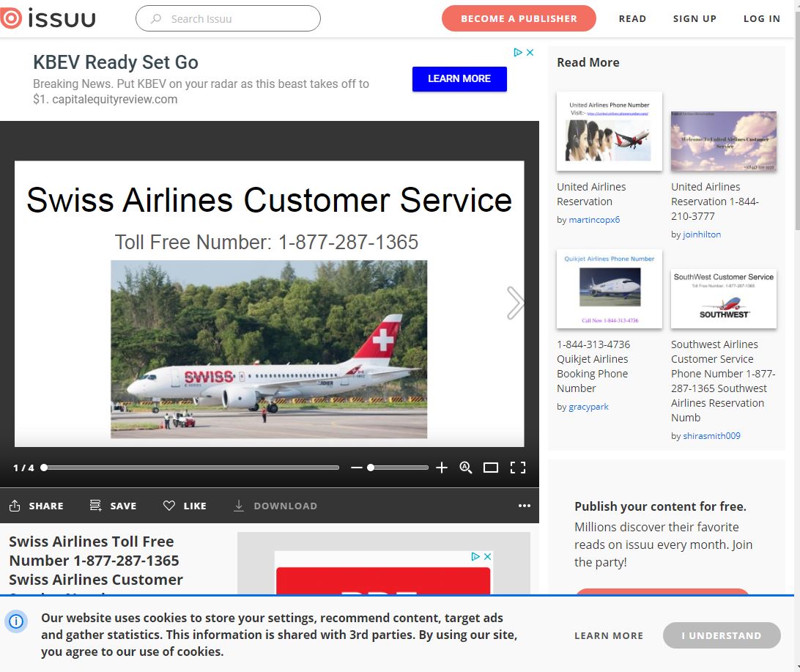The image size is (800, 672).
Task: Click the page progress slider handle
Action: pos(44,468)
